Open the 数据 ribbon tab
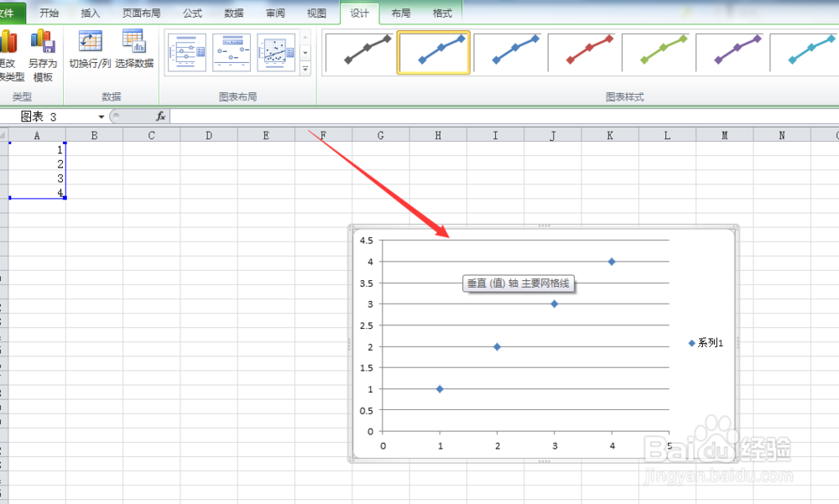This screenshot has width=839, height=504. pos(234,13)
